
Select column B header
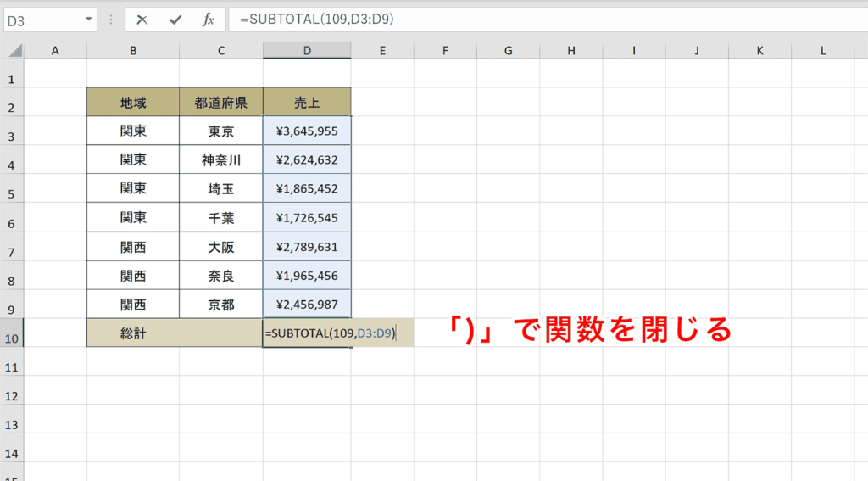(x=133, y=50)
